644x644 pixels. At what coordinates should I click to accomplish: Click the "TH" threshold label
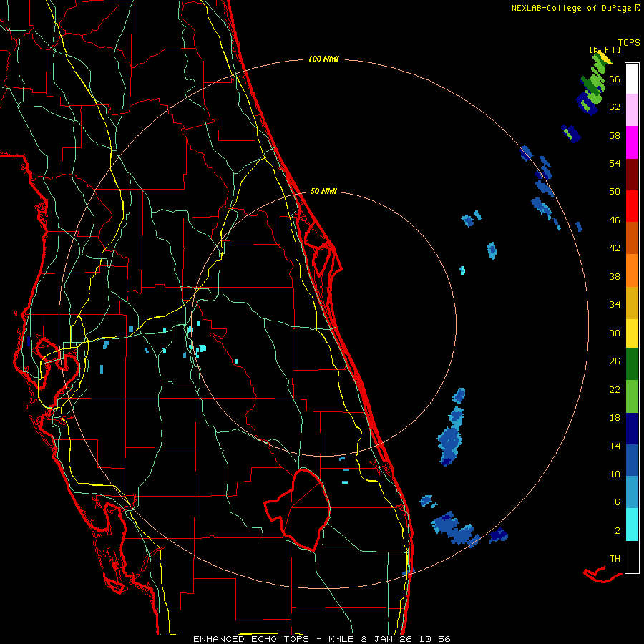(x=615, y=559)
